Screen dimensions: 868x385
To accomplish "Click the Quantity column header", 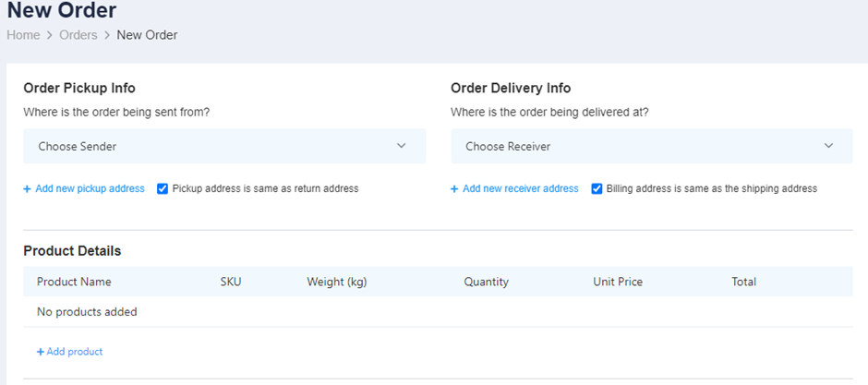I will [486, 282].
